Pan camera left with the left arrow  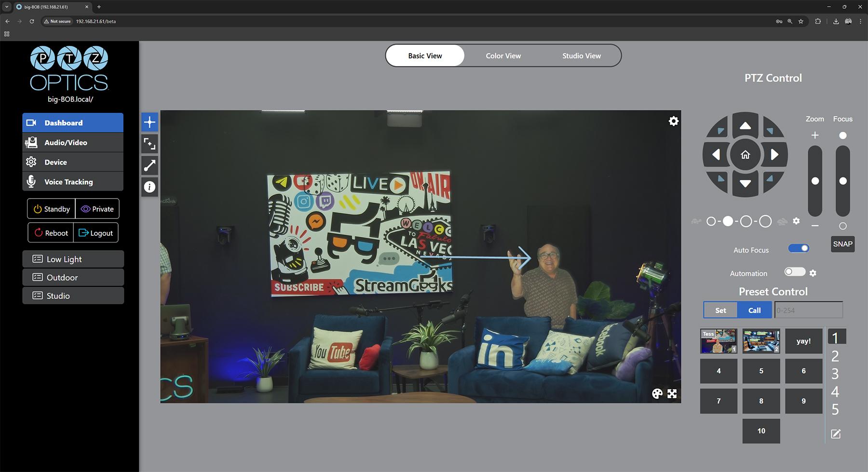(x=716, y=154)
